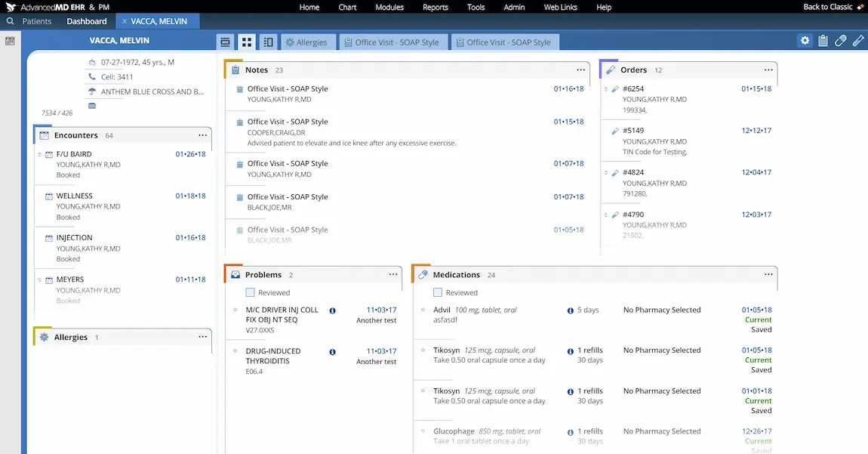
Task: Expand the Order #6254 entry
Action: tap(606, 89)
